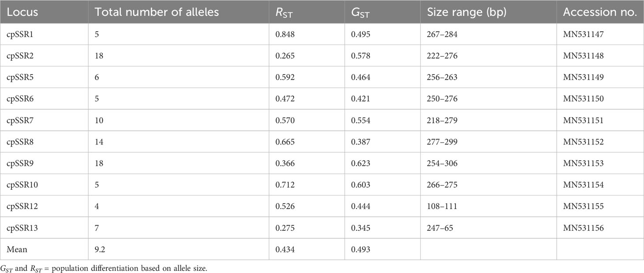Viewport: 644px width, 273px height.
Task: Click the Accession no. column header
Action: point(600,12)
